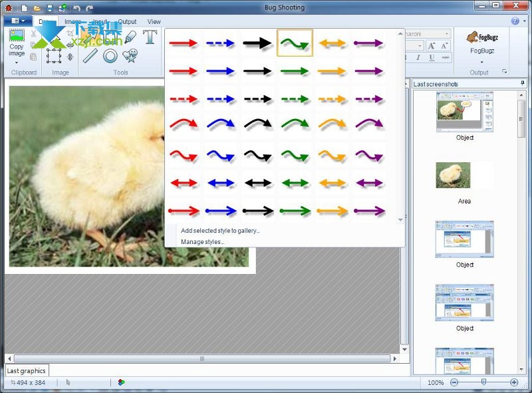This screenshot has height=393, width=532.
Task: Open the application menu button dropdown
Action: click(18, 21)
